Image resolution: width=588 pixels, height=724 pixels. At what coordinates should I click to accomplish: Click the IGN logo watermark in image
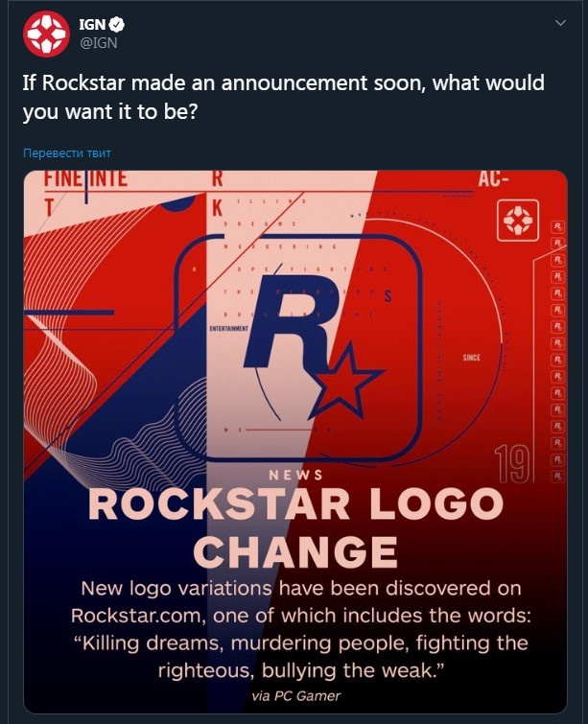click(x=518, y=221)
